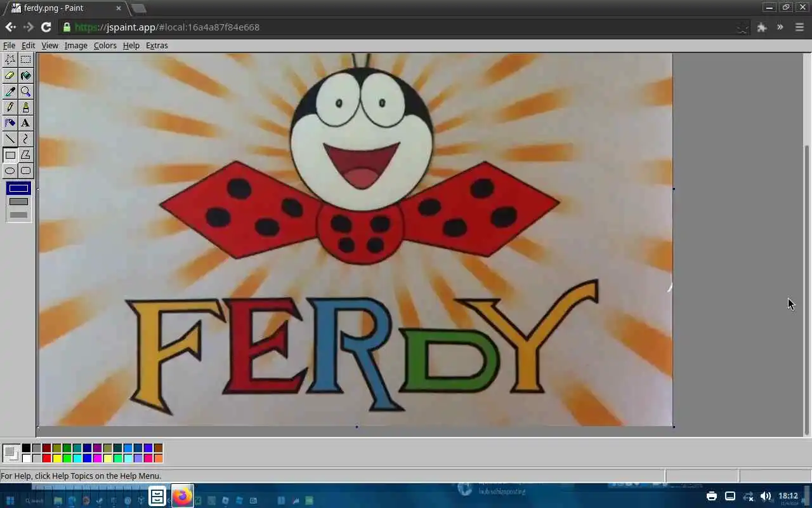Expand the browser toolbar overflow chevron
Image resolution: width=812 pixels, height=508 pixels.
(x=780, y=27)
